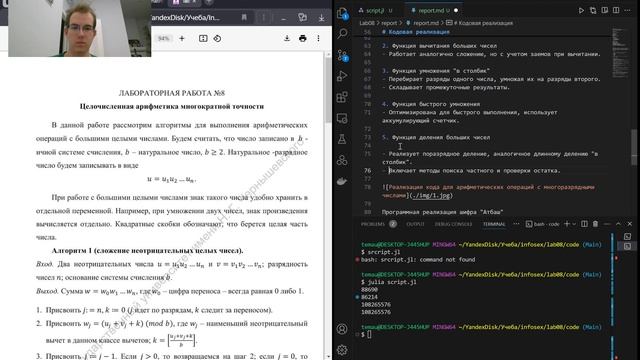Open Accounts icon in VS Code
The width and height of the screenshot is (640, 360).
coord(342,329)
